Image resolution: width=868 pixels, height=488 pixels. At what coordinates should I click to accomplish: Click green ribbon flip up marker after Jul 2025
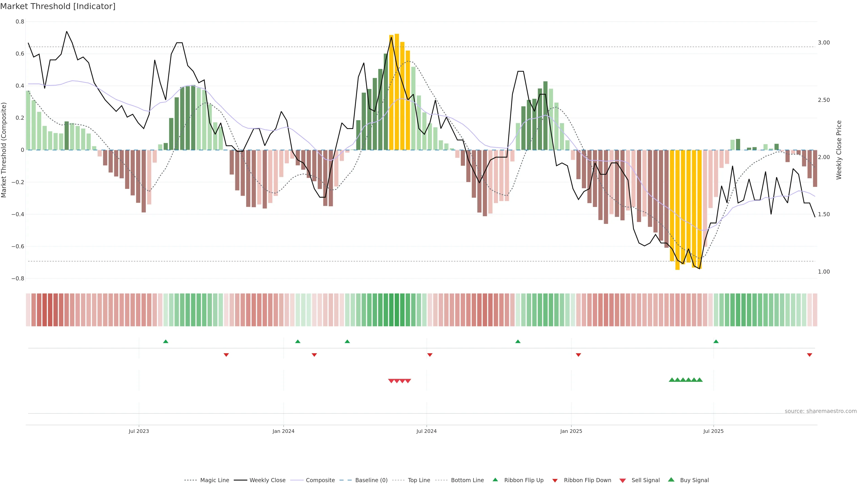coord(716,342)
